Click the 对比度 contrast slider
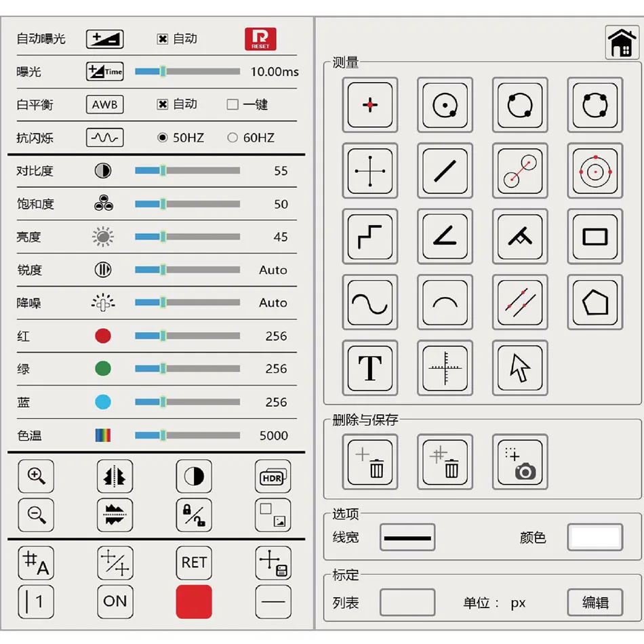Viewport: 644px width, 644px height. tap(187, 170)
